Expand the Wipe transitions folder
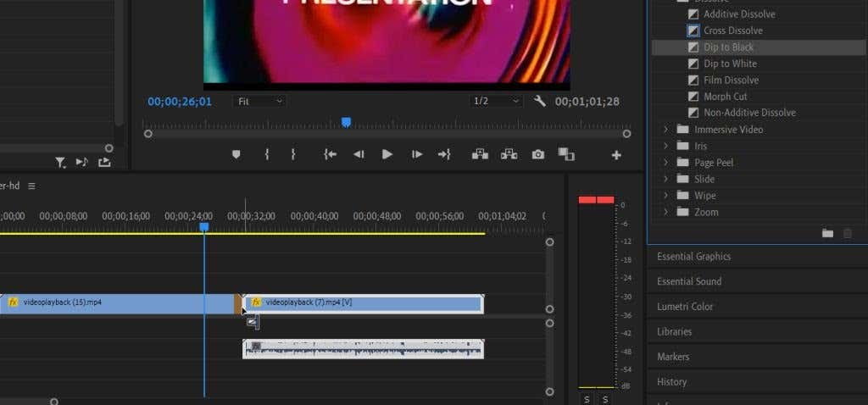868x405 pixels. pyautogui.click(x=666, y=196)
